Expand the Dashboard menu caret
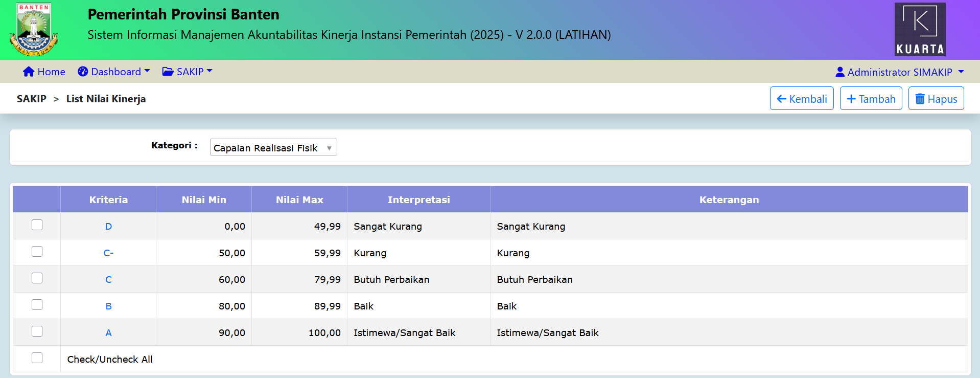 [x=147, y=71]
